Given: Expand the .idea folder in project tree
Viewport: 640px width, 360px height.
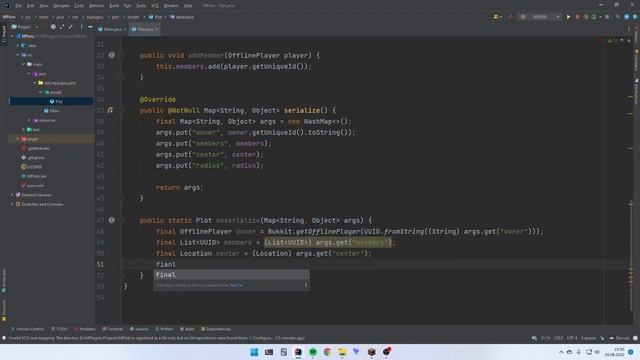Looking at the screenshot, I should click(x=18, y=46).
